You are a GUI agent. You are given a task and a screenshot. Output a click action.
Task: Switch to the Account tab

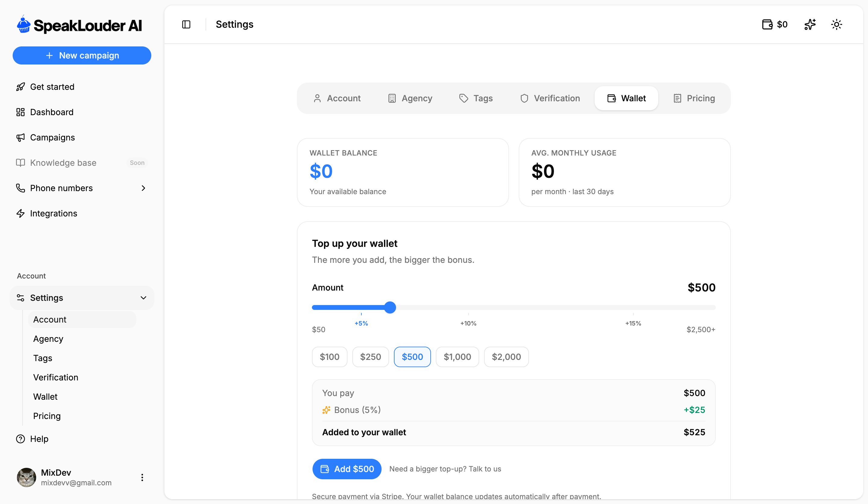337,98
